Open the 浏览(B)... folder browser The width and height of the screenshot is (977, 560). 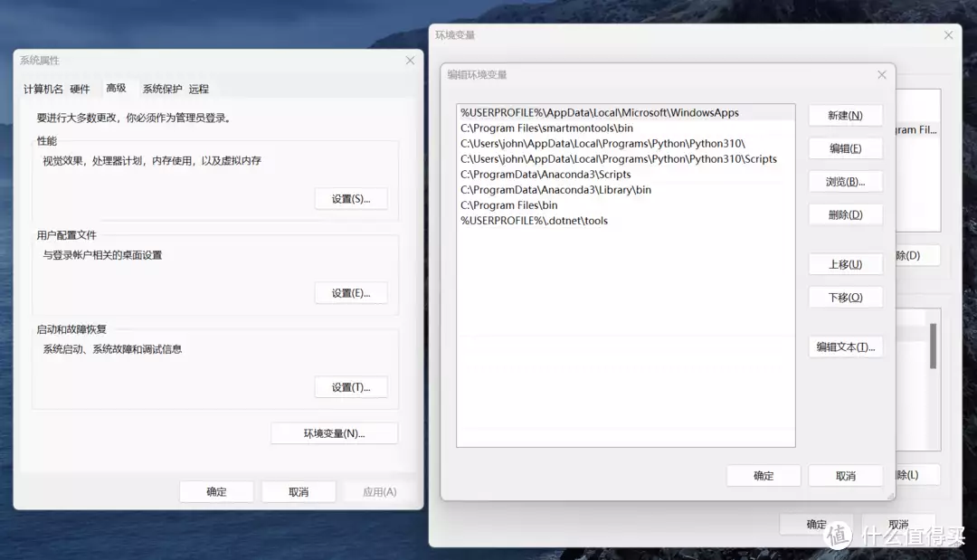(x=846, y=181)
